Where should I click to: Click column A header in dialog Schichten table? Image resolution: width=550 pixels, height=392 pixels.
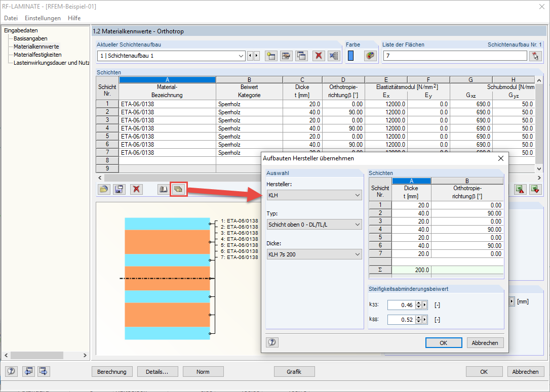411,181
